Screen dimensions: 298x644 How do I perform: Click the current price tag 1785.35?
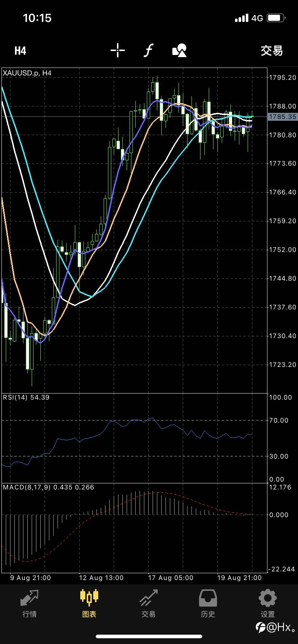click(x=283, y=117)
